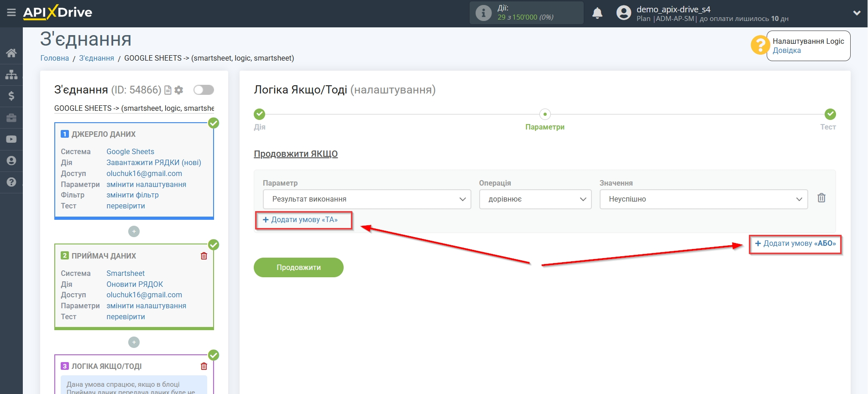
Task: Open source oluchuk16@gmail.com access link
Action: [x=144, y=173]
